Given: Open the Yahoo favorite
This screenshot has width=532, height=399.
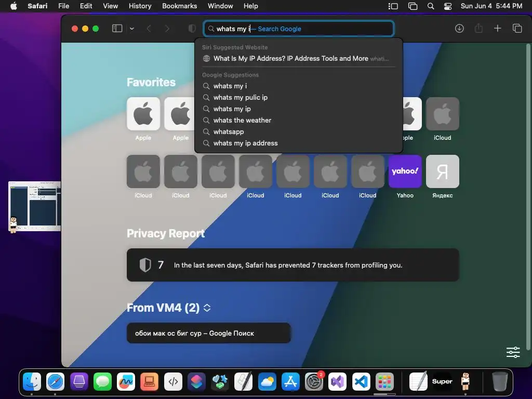Looking at the screenshot, I should click(x=405, y=171).
